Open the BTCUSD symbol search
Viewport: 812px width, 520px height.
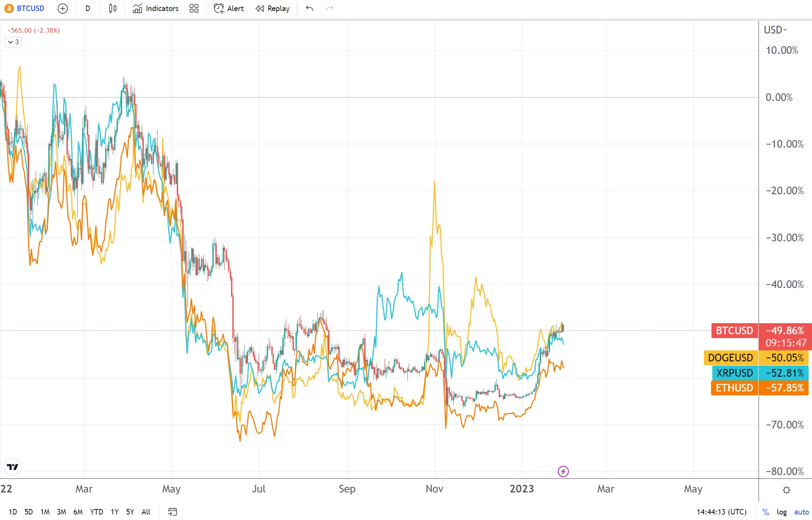coord(25,8)
